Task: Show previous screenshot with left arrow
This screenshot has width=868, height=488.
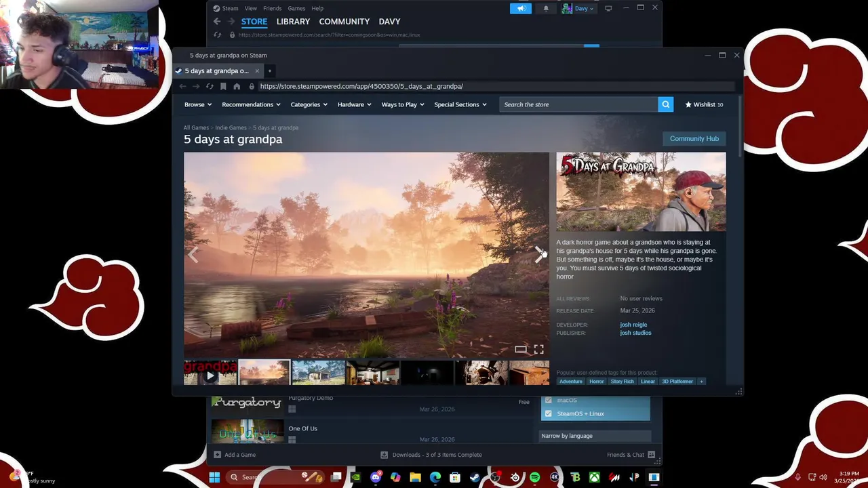Action: coord(194,254)
